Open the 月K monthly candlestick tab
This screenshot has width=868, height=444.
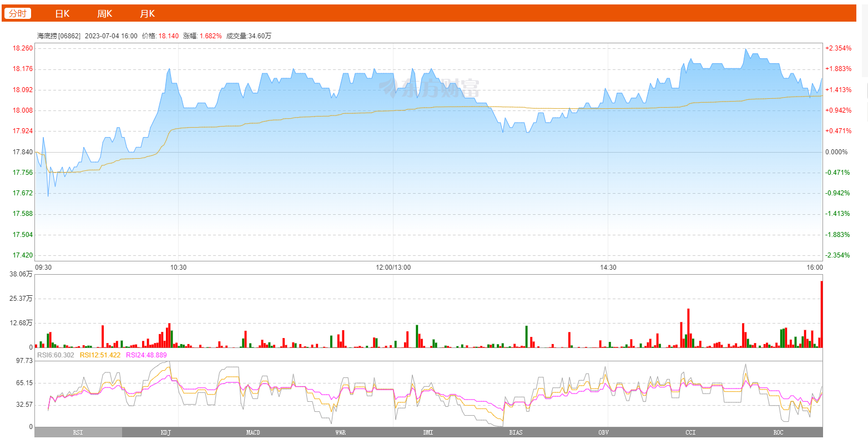pos(147,14)
